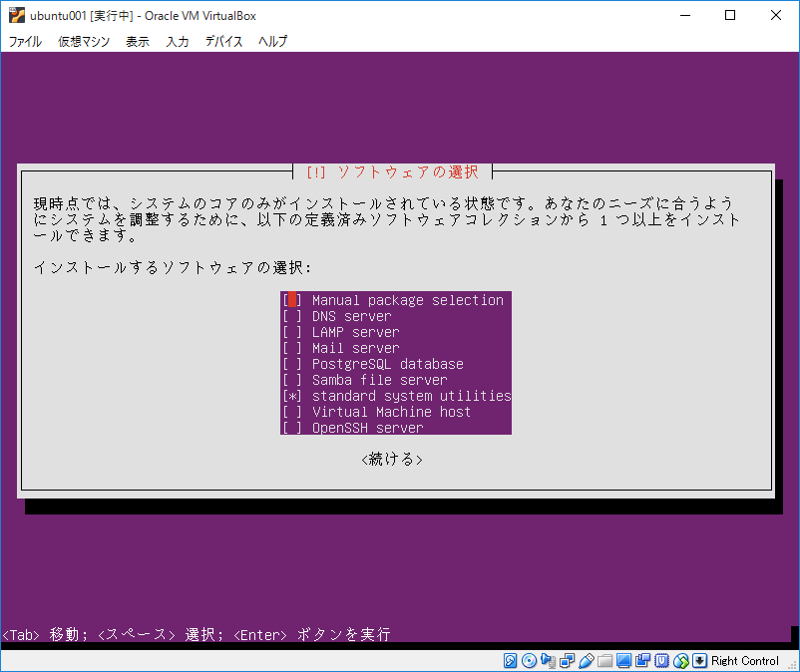Toggle Samba file server checkbox
Image resolution: width=800 pixels, height=672 pixels.
pos(292,380)
